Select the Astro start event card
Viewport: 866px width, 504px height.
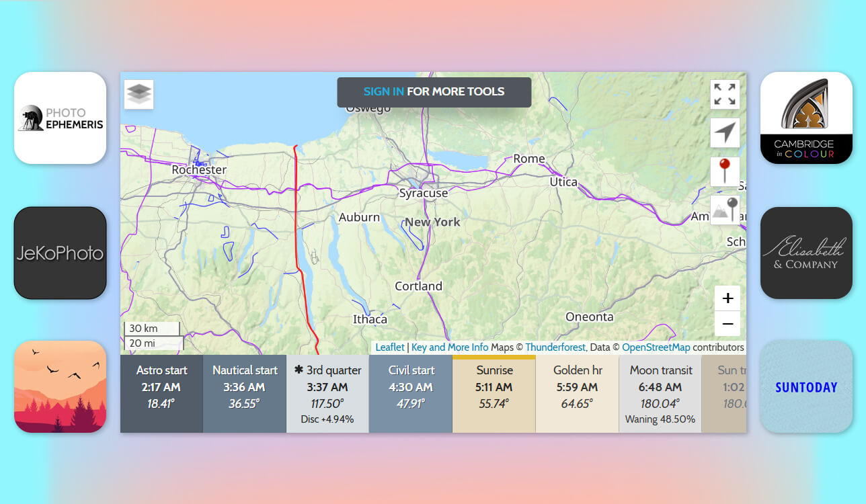161,394
